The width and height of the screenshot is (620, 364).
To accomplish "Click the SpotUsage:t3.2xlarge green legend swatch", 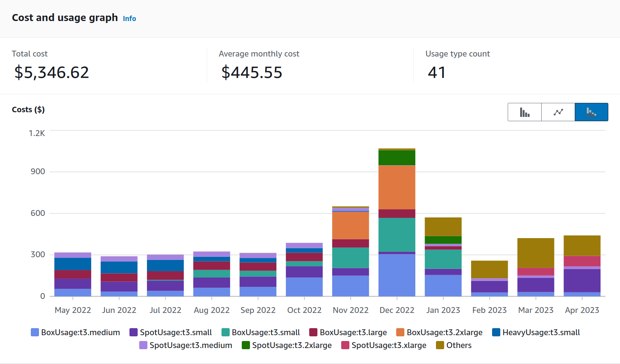I will pos(246,345).
